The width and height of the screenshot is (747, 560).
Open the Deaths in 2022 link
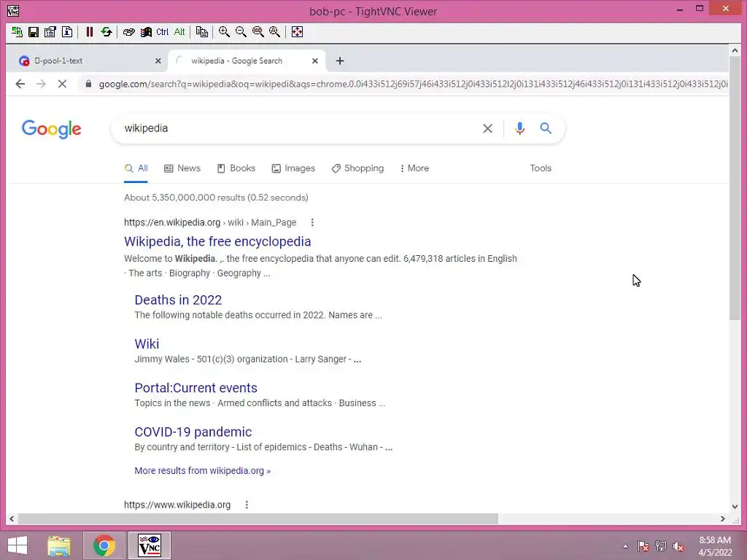178,300
